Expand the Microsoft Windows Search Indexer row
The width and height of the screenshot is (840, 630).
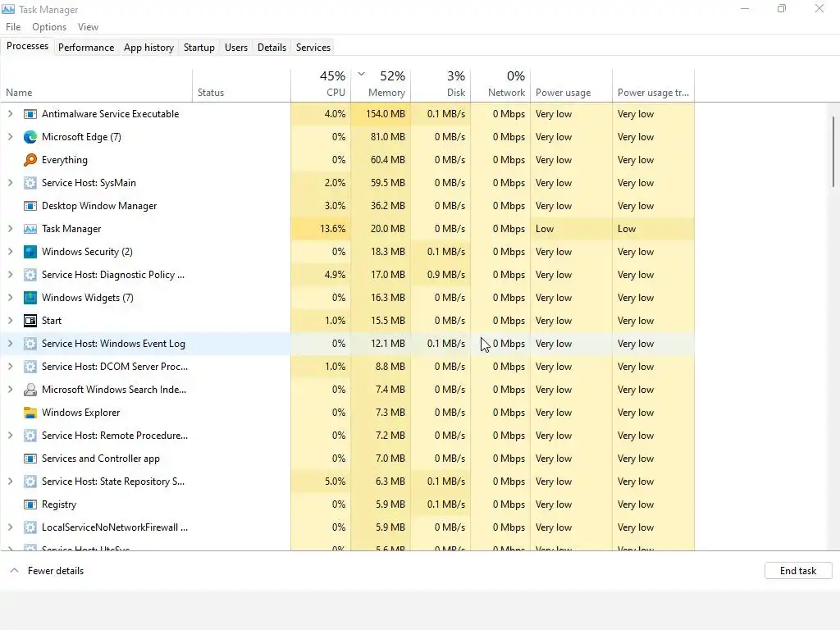(10, 390)
